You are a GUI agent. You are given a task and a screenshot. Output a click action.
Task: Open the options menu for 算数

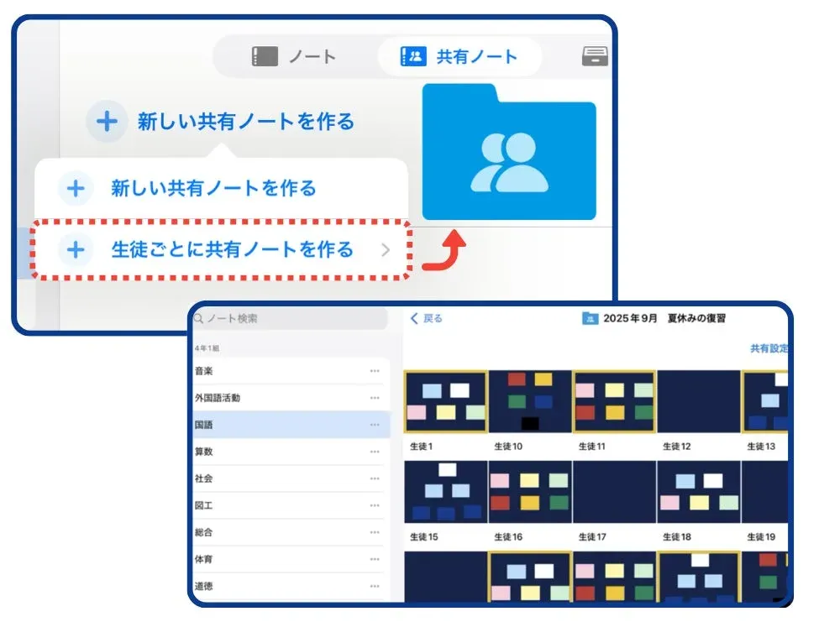(375, 451)
